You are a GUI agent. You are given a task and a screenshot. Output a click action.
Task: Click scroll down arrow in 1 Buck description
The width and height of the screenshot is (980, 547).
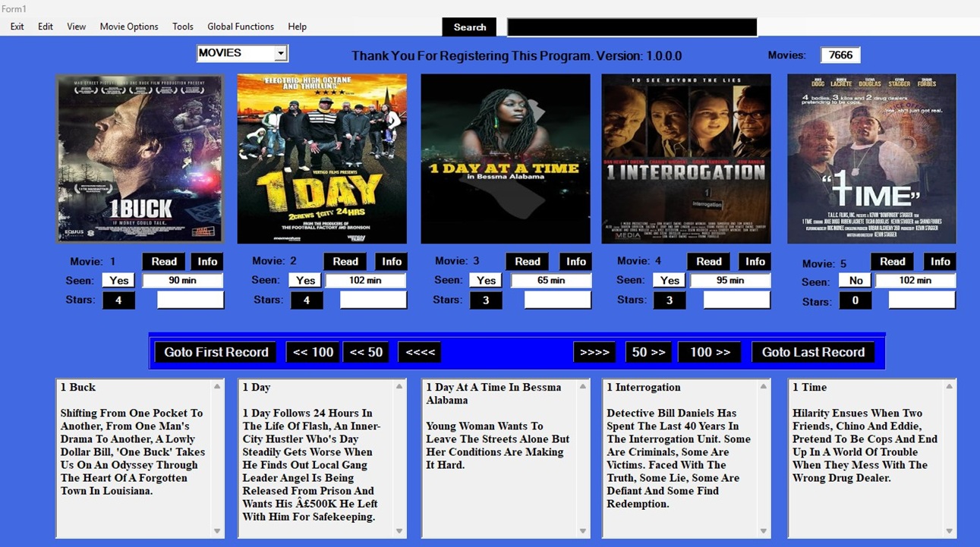tap(217, 531)
